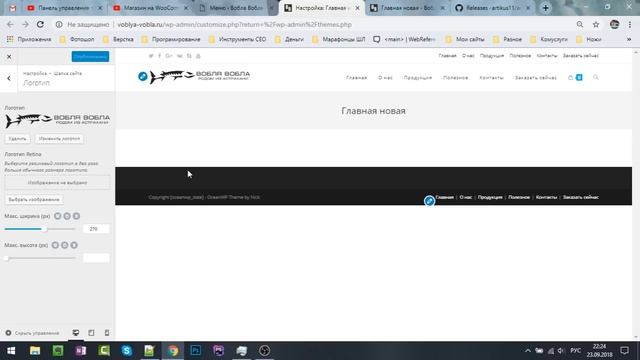Reload the page in Chrome
The image size is (640, 360).
[x=40, y=24]
